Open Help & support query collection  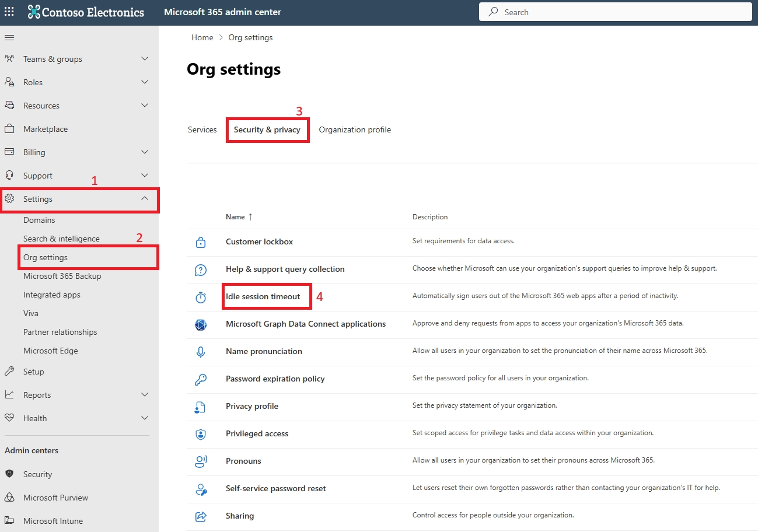click(x=285, y=269)
